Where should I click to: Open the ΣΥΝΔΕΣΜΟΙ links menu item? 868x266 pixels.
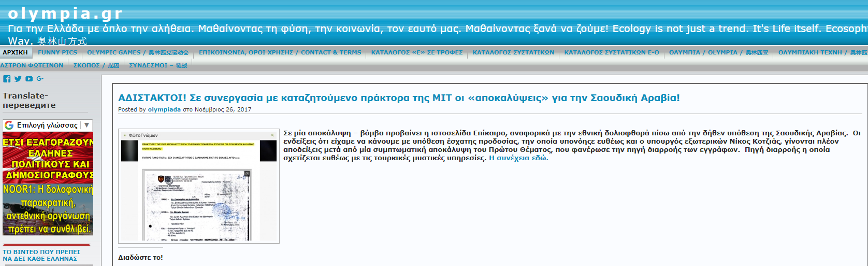pyautogui.click(x=158, y=65)
